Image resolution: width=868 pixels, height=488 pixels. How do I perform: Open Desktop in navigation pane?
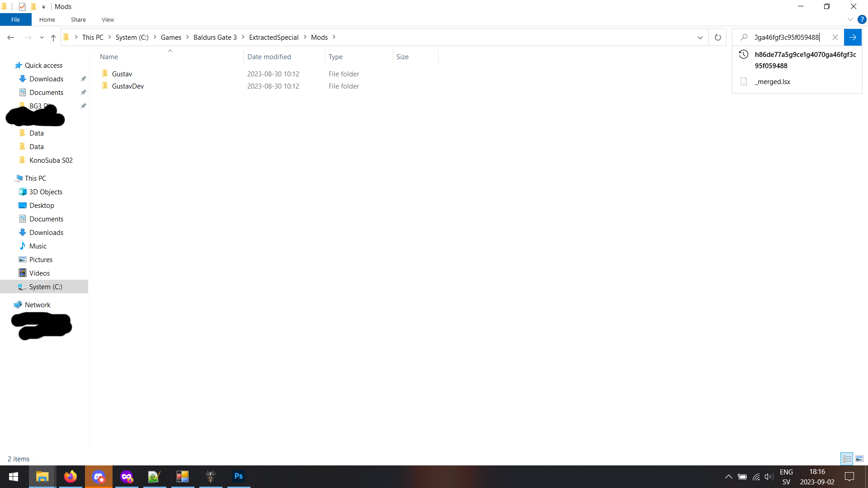click(42, 206)
